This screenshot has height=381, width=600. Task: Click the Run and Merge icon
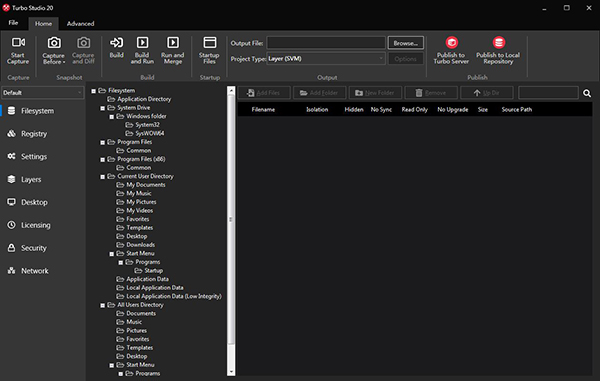[173, 42]
